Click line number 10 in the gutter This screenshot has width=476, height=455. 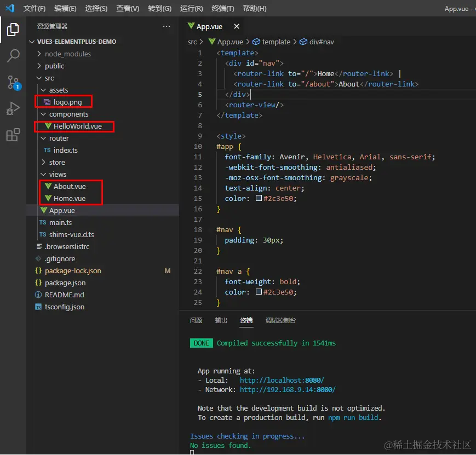pos(198,147)
